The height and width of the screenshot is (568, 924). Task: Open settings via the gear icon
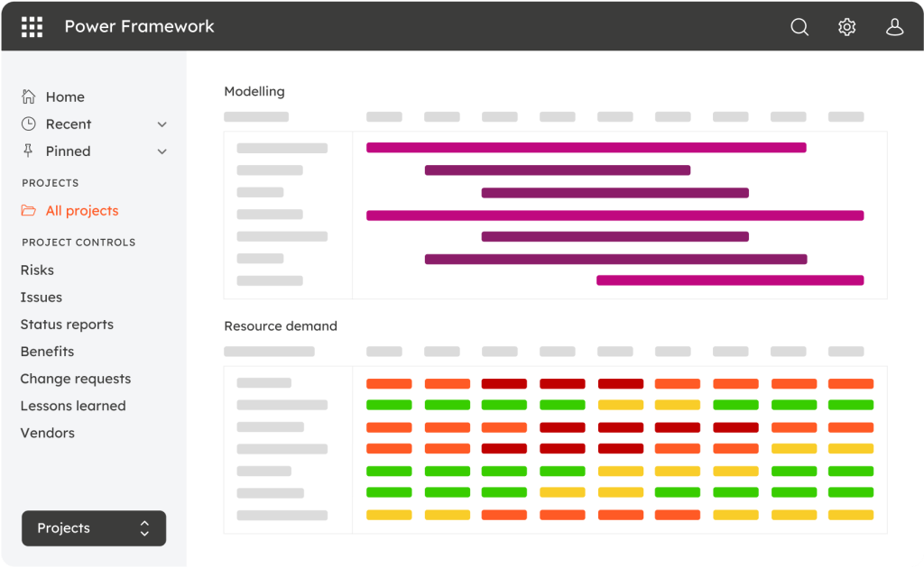tap(846, 27)
